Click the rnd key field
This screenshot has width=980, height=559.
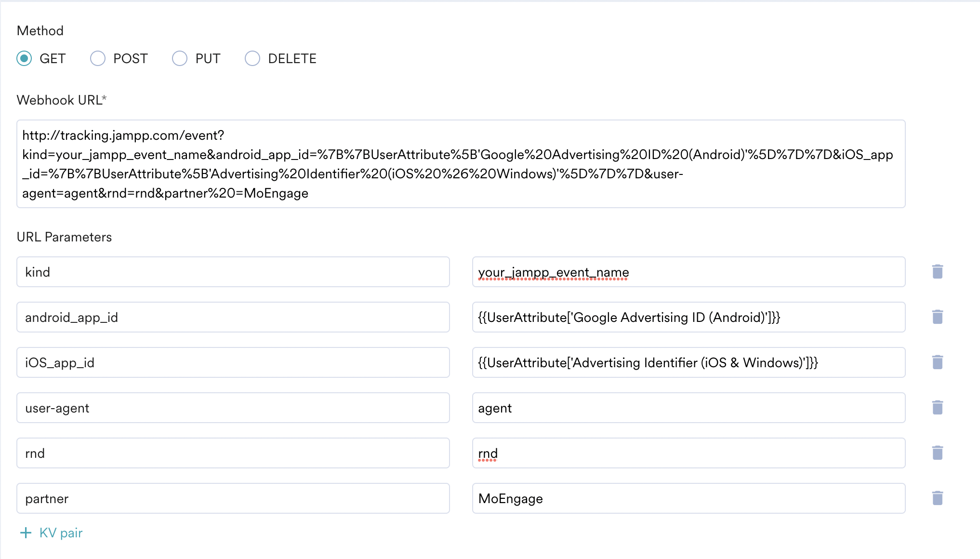tap(233, 453)
